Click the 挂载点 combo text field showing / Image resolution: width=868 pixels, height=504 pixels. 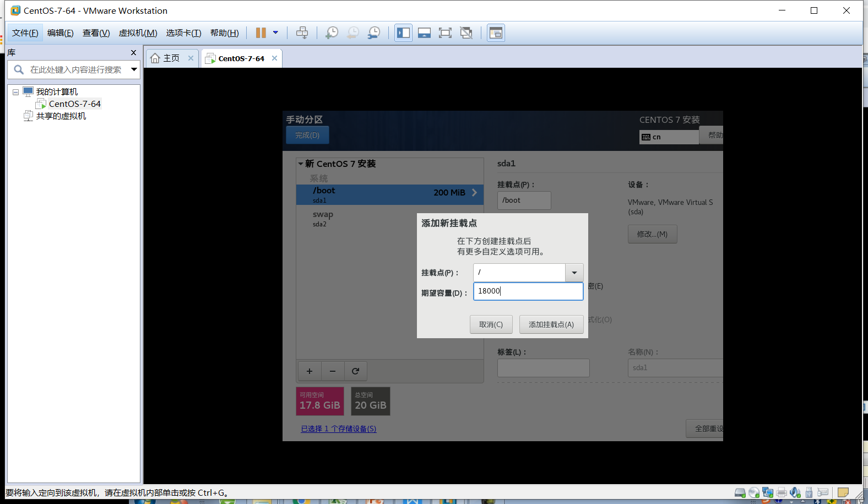[519, 273]
